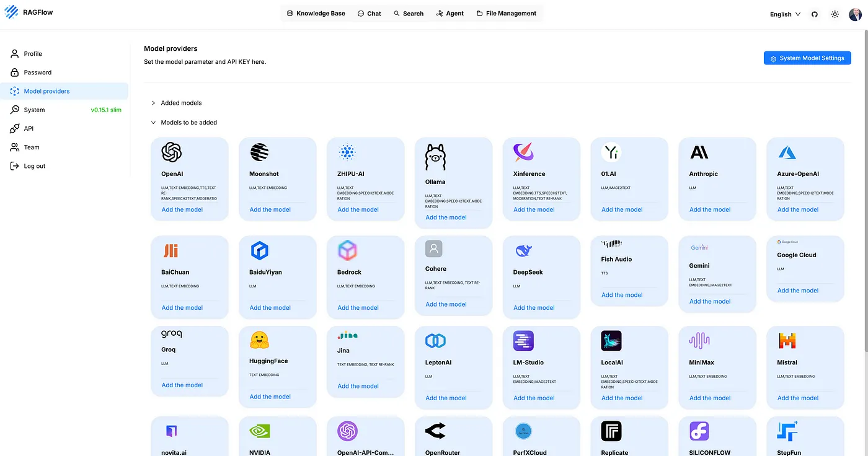
Task: Click the Anthropic provider logo
Action: [x=699, y=152]
